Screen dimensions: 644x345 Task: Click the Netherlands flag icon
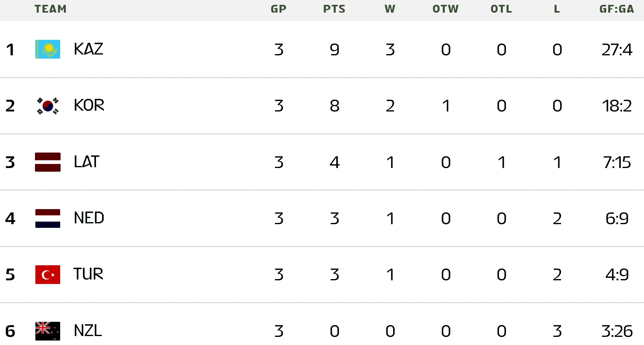coord(48,218)
